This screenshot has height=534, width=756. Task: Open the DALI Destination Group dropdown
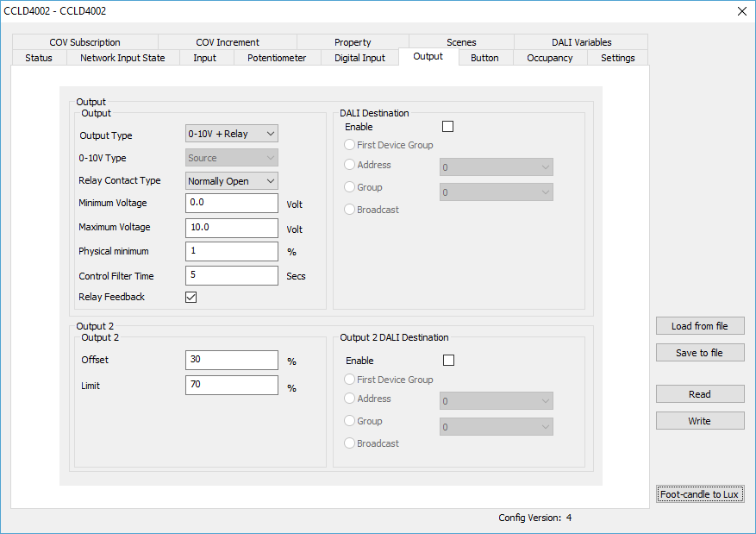(497, 192)
